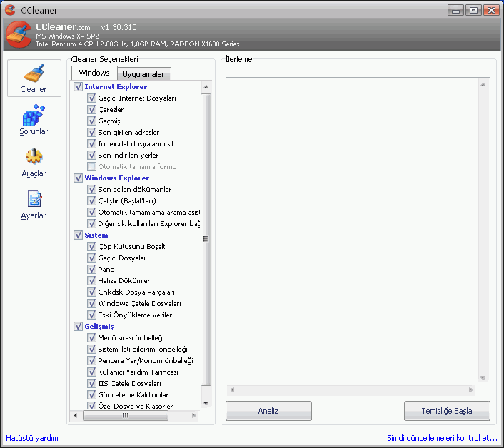Toggle the Internet Explorer group checkbox
The width and height of the screenshot is (504, 448).
coord(78,87)
